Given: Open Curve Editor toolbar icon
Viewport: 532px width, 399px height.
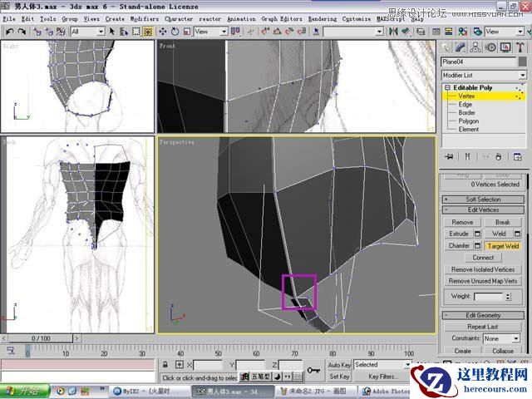Looking at the screenshot, I should click(436, 32).
